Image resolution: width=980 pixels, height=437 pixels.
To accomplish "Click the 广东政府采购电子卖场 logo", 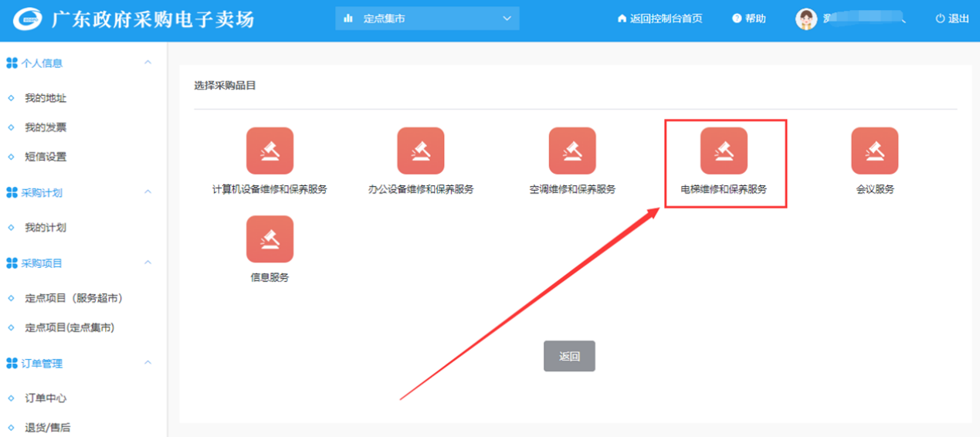I will 29,19.
